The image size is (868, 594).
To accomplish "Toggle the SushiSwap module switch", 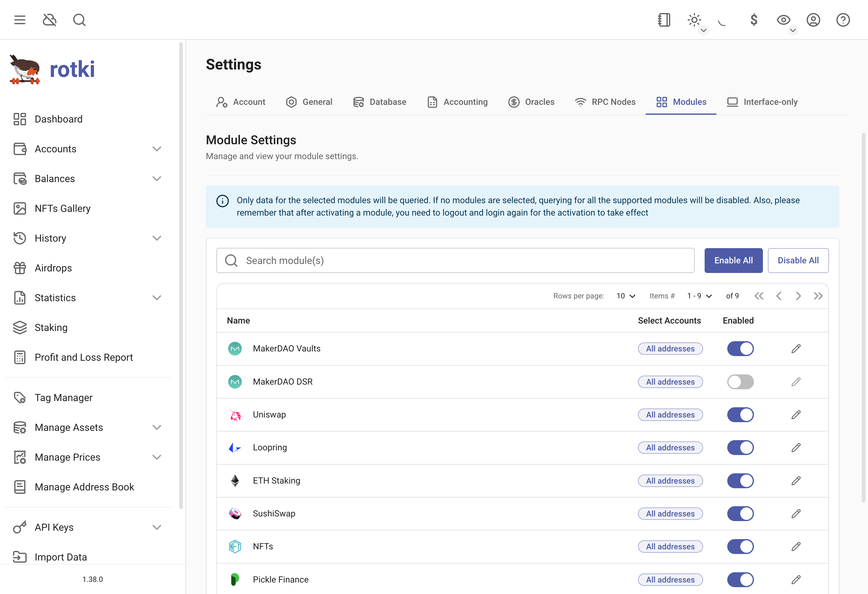I will (x=740, y=514).
